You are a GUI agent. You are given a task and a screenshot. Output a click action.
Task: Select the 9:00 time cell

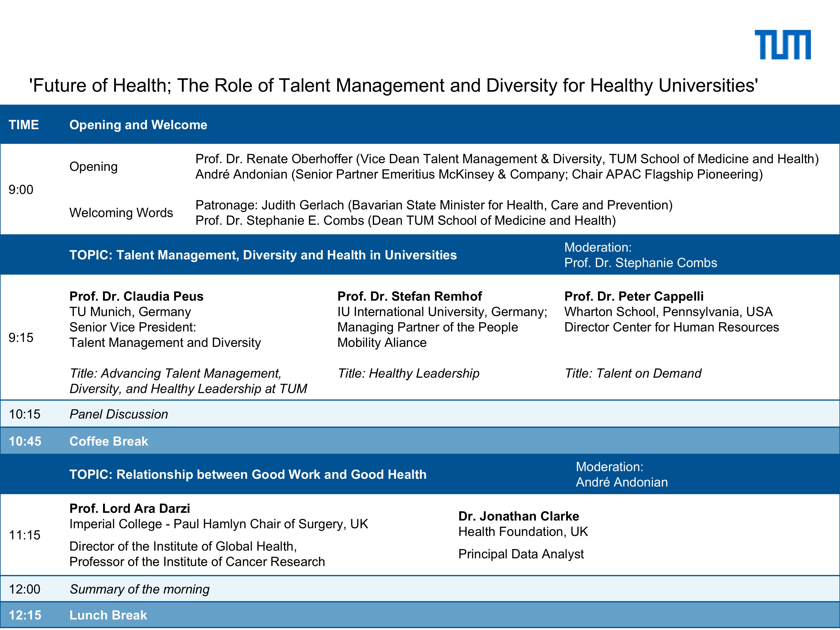pos(21,190)
